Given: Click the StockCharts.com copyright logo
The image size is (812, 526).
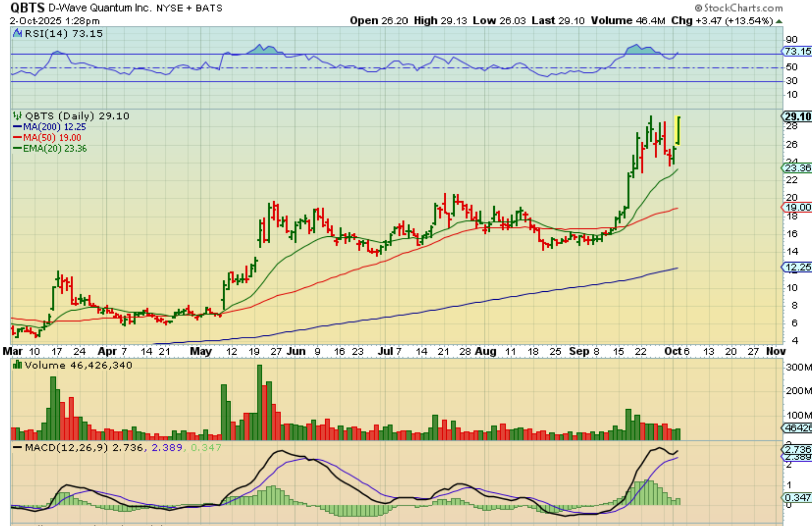Looking at the screenshot, I should click(x=738, y=8).
